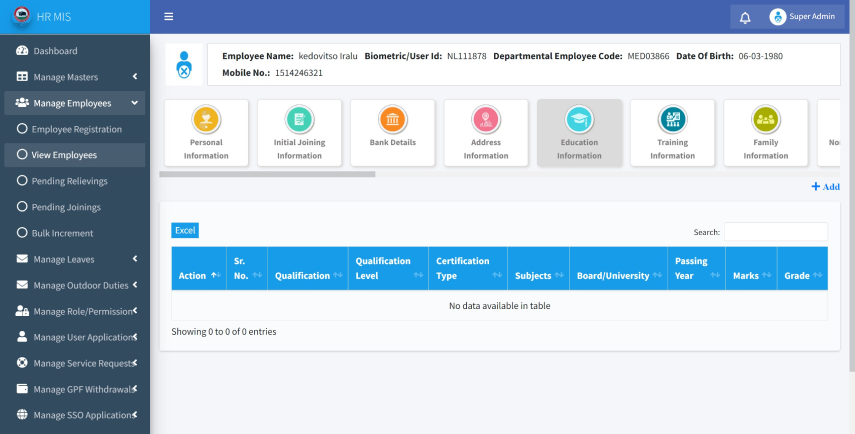
Task: Sort by Certification Type column
Action: 468,268
